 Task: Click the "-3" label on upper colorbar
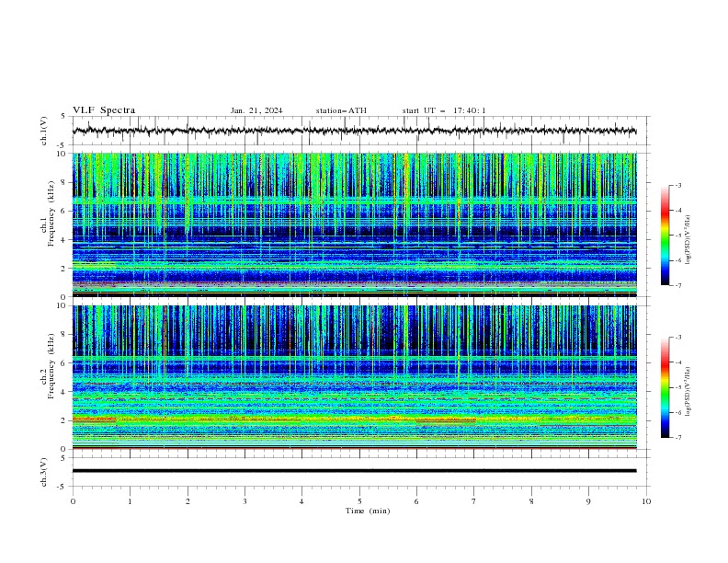tap(677, 185)
